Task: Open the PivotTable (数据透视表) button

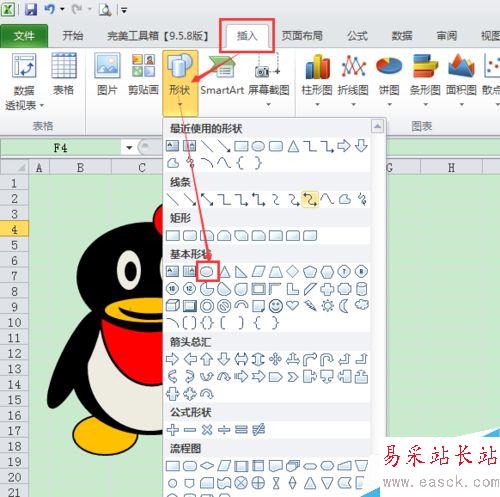Action: click(24, 82)
